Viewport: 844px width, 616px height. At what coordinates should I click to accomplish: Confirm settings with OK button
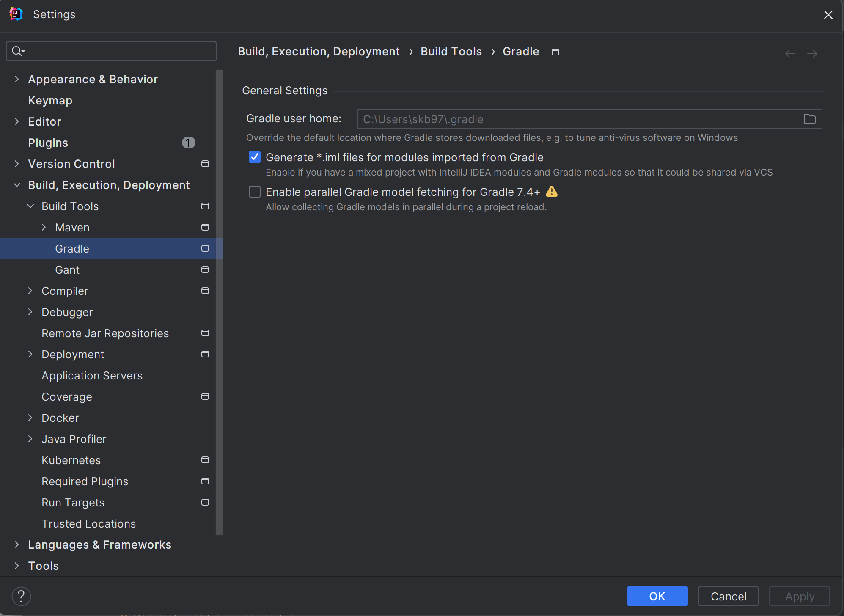click(x=657, y=596)
